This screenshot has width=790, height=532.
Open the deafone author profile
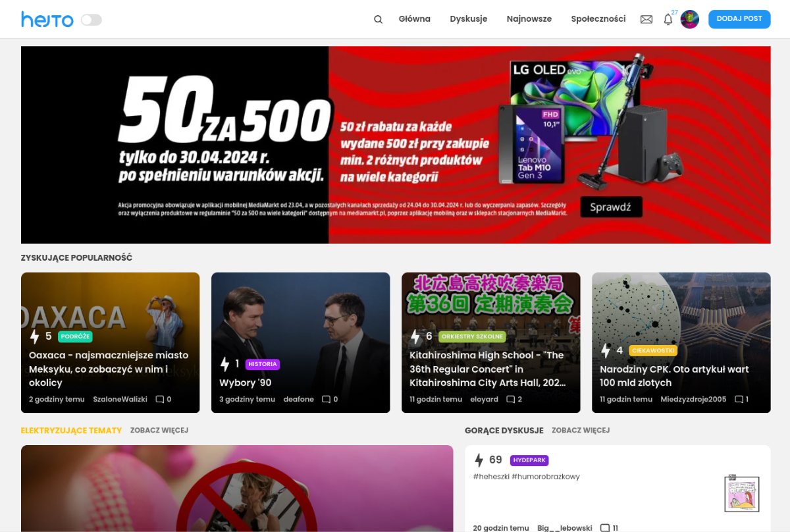click(x=299, y=399)
